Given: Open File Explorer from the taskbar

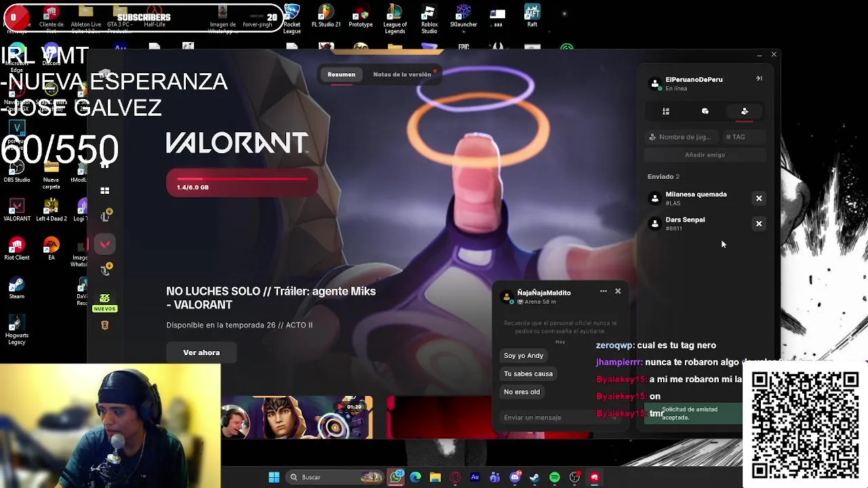Looking at the screenshot, I should pos(435,477).
